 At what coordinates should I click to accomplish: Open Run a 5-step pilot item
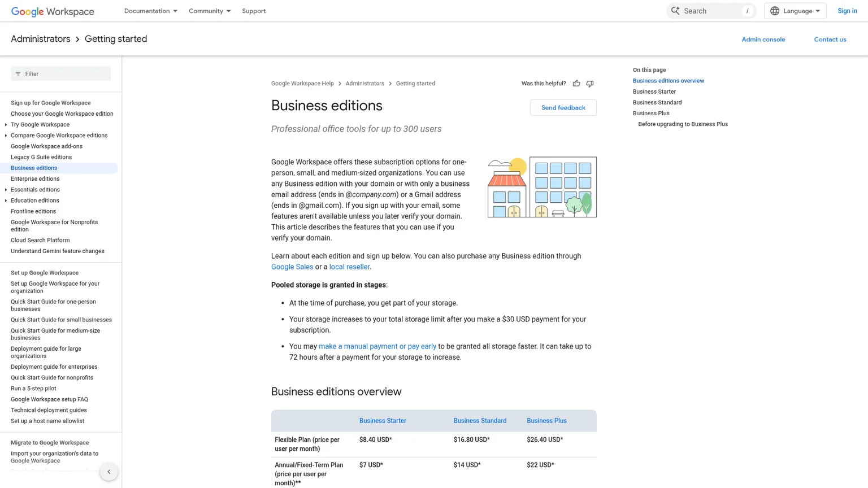point(33,389)
